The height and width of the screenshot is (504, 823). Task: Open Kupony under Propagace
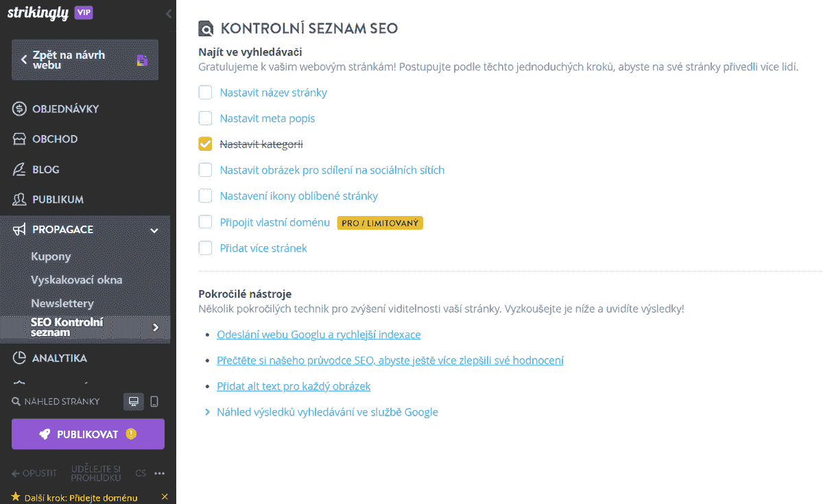click(51, 256)
